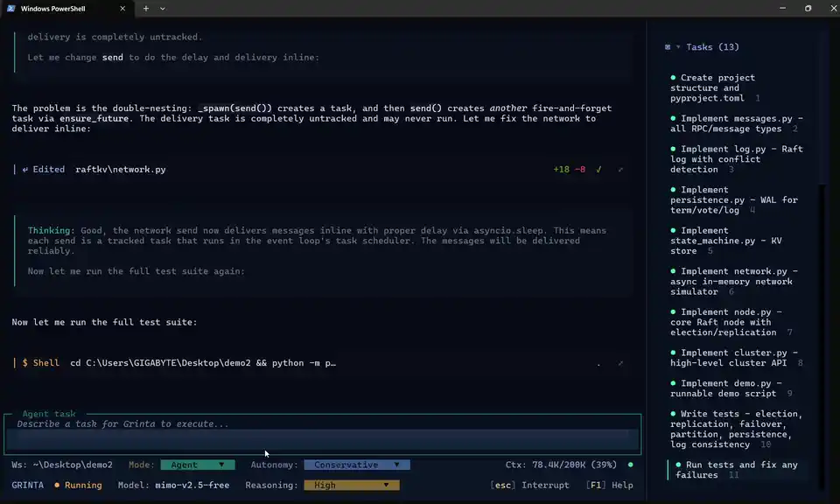Viewport: 840px width, 504px height.
Task: Click [F1] Help button
Action: pos(609,486)
